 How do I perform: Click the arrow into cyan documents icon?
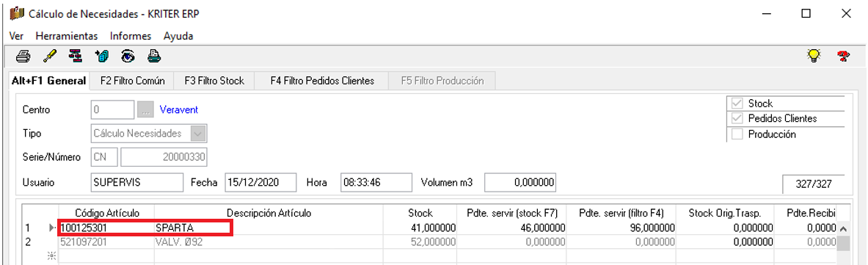101,56
